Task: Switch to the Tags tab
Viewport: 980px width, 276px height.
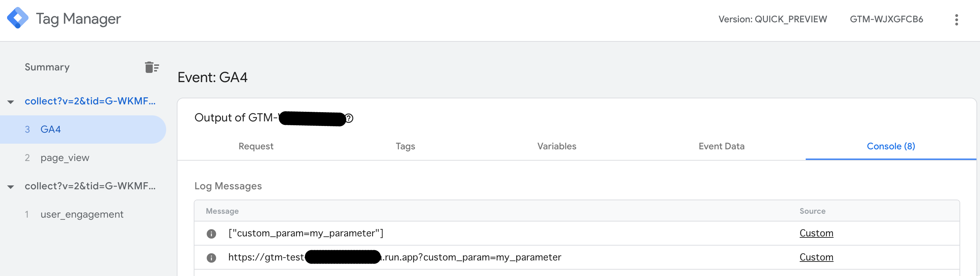Action: click(x=405, y=146)
